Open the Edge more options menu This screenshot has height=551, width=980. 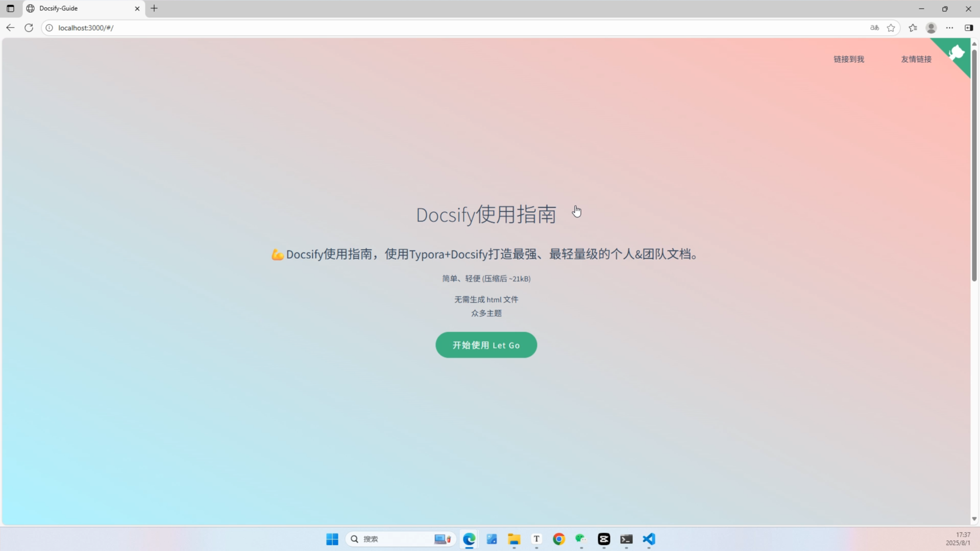(x=950, y=28)
